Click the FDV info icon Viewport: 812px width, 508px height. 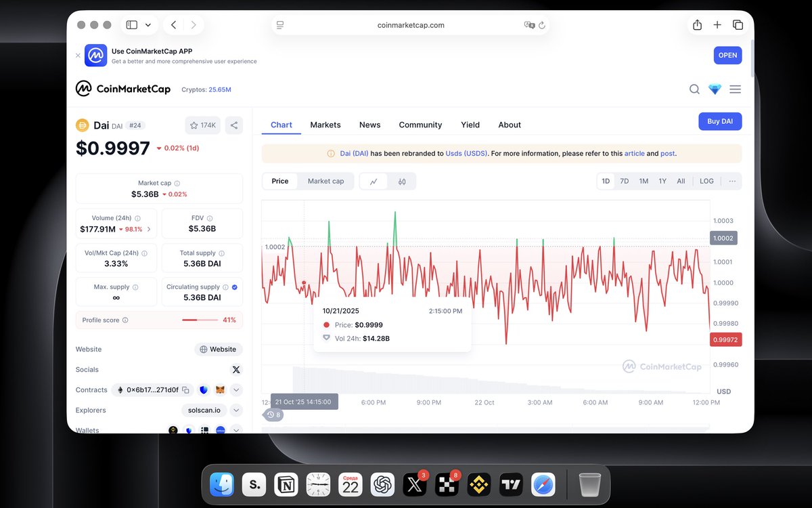(x=211, y=218)
